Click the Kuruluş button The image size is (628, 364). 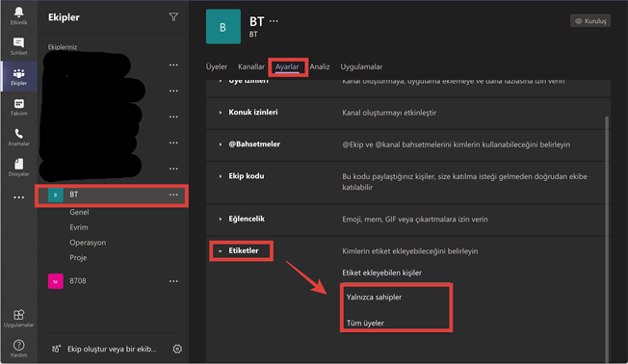click(590, 21)
